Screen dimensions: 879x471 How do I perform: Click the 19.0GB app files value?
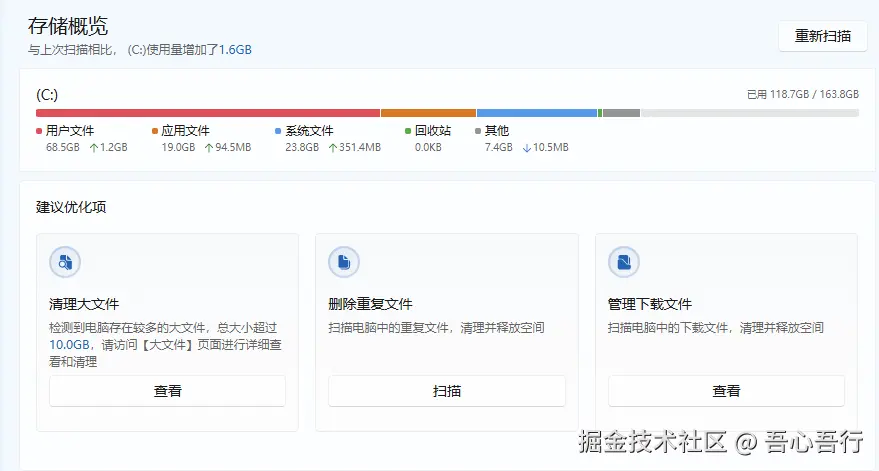(178, 147)
